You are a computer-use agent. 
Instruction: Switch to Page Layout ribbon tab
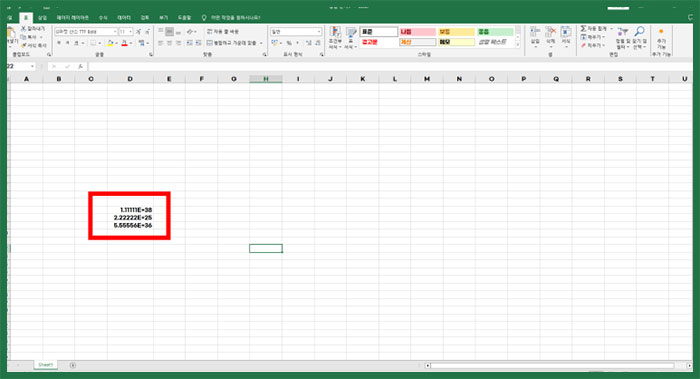72,18
